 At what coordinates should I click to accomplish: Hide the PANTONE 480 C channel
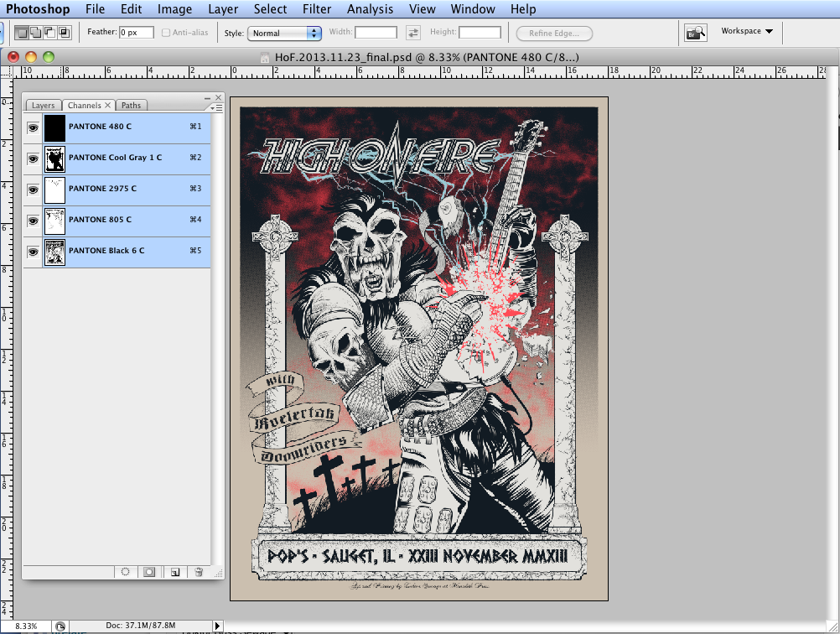tap(34, 128)
